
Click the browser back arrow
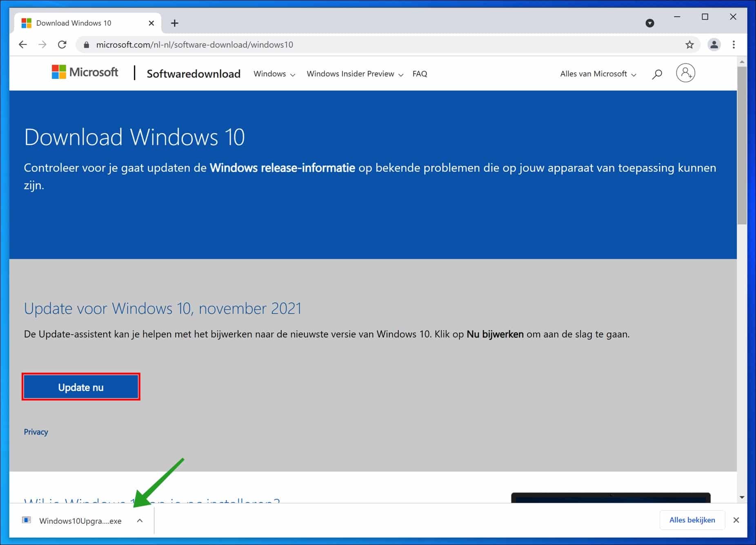(22, 44)
